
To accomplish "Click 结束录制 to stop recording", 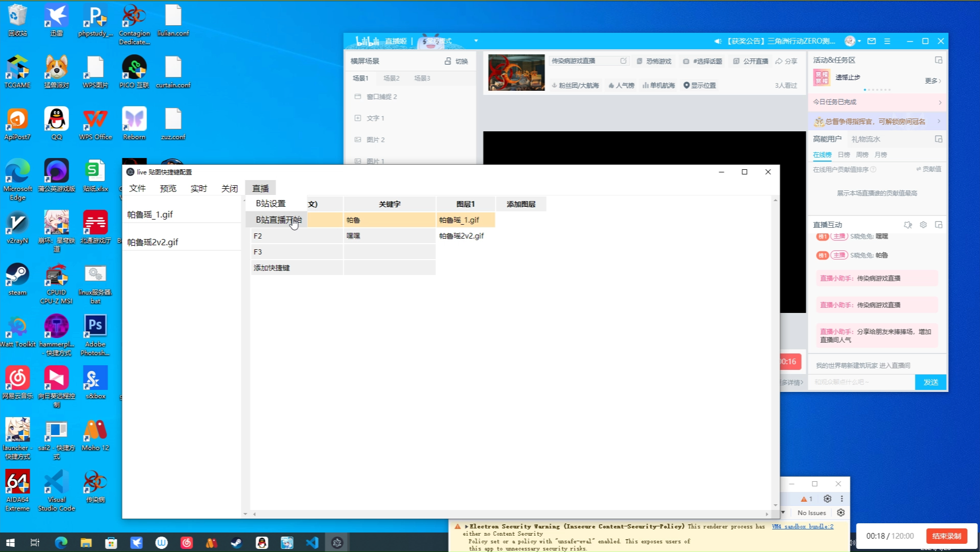I will tap(946, 536).
